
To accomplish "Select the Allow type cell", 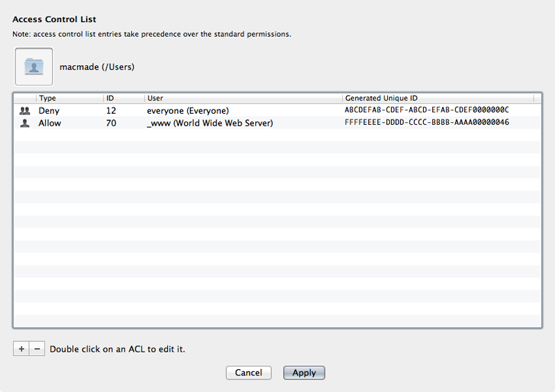I will tap(50, 123).
